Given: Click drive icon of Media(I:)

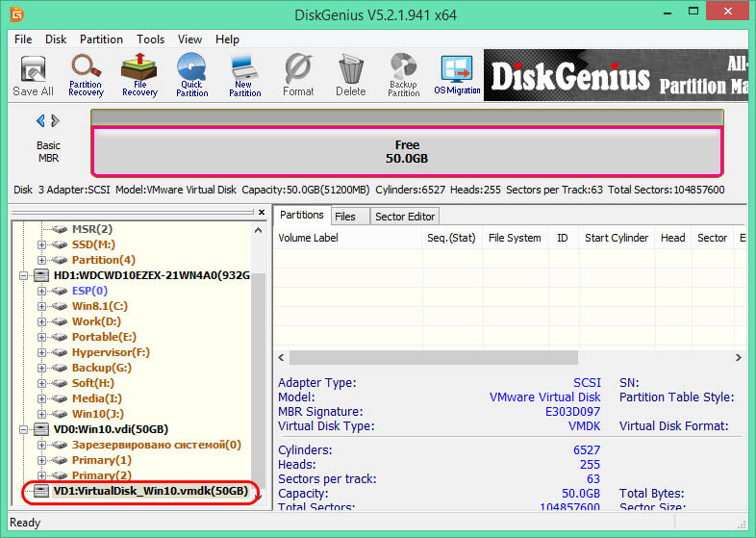Looking at the screenshot, I should [x=60, y=398].
